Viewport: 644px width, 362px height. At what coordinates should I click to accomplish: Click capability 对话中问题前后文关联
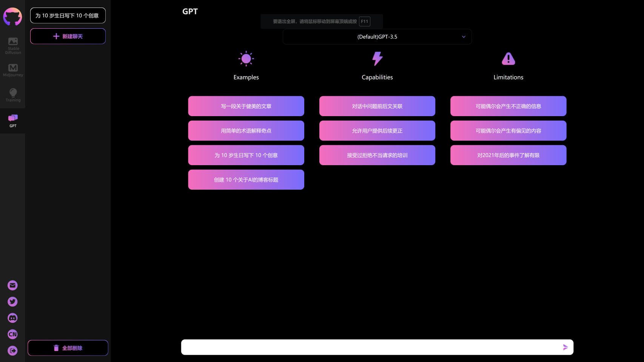click(377, 106)
